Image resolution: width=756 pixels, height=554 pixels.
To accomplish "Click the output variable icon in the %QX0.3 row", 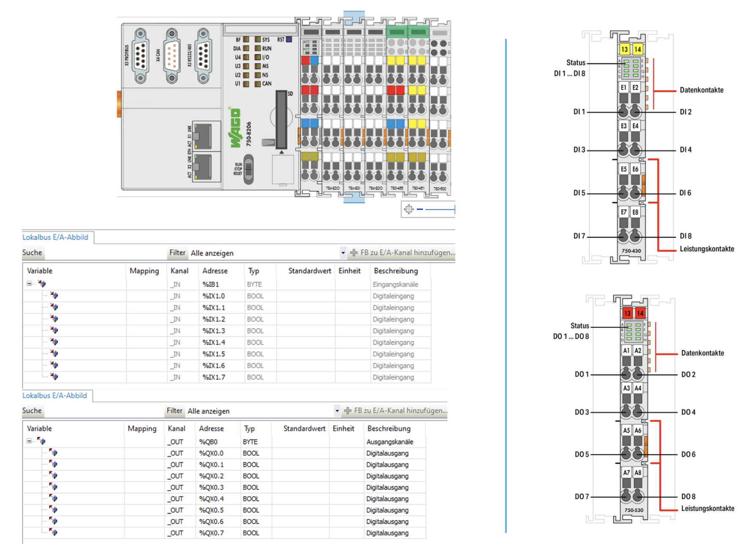I will click(x=53, y=487).
